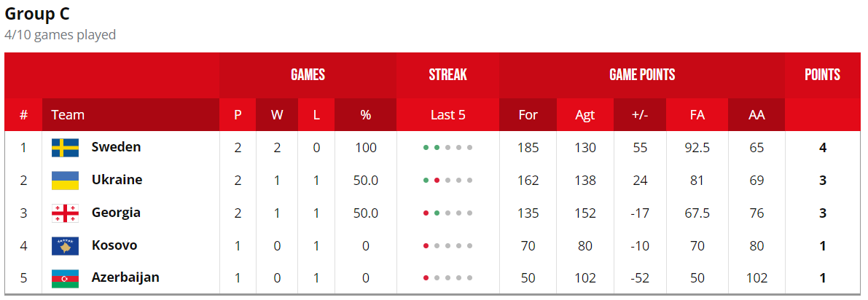Click Ukraine's red streak dot
868x300 pixels.
tap(437, 181)
